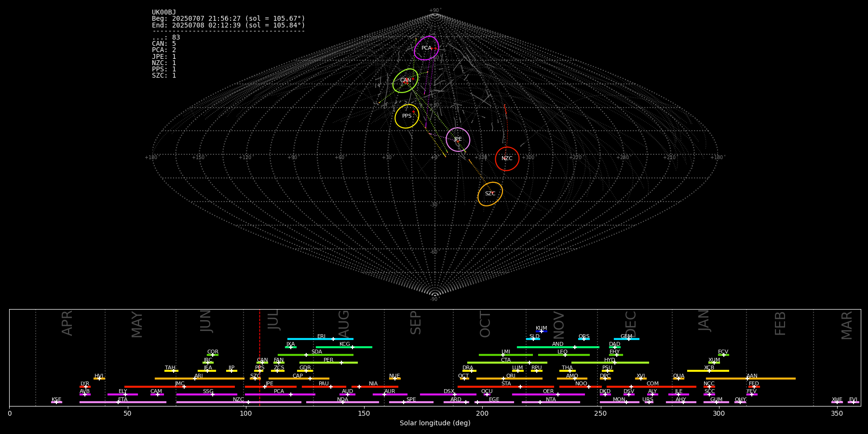Click the APR month label in timeline
The width and height of the screenshot is (868, 434).
coord(67,323)
